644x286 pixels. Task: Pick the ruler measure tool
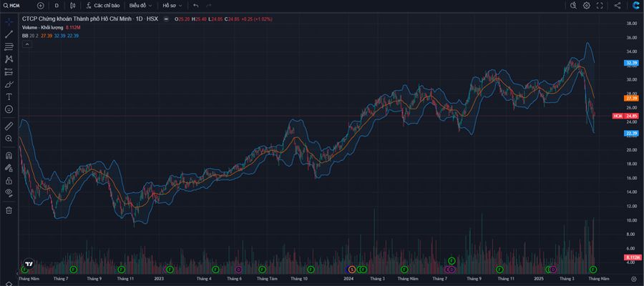click(x=9, y=125)
